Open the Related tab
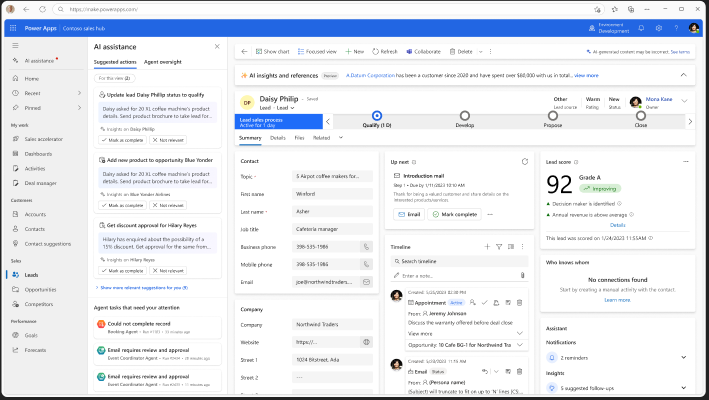Screen dimensions: 709x400 point(321,138)
